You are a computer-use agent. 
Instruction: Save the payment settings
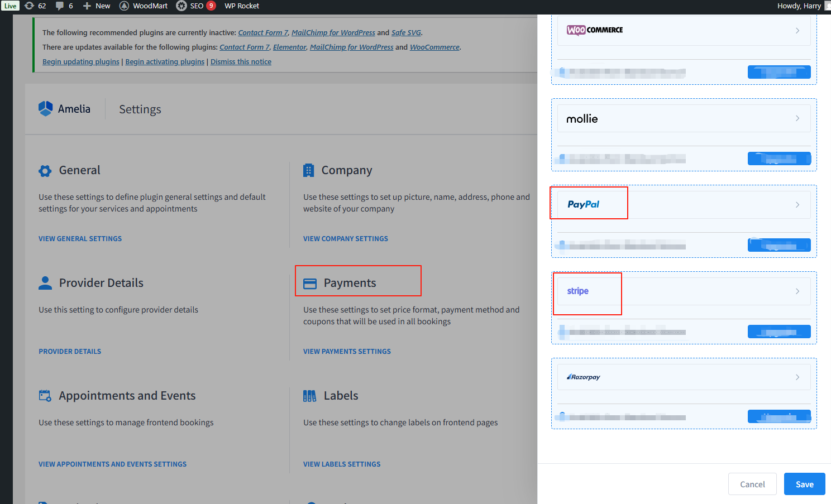pos(804,484)
